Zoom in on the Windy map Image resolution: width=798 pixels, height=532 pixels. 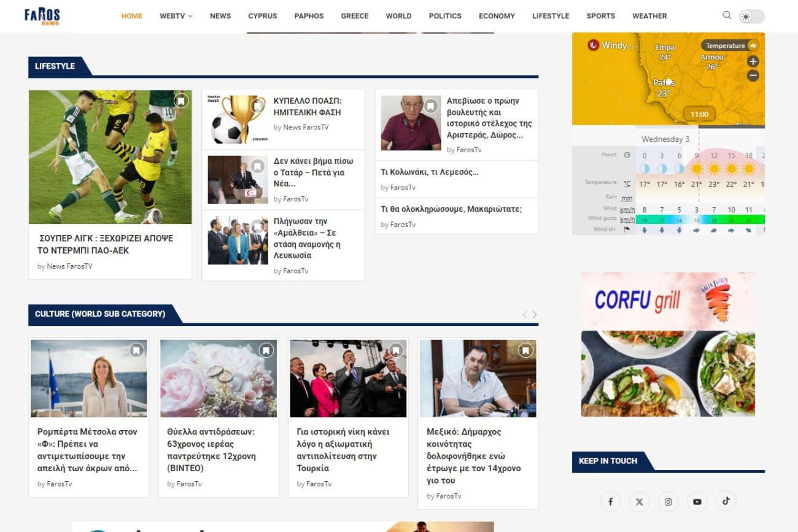753,61
